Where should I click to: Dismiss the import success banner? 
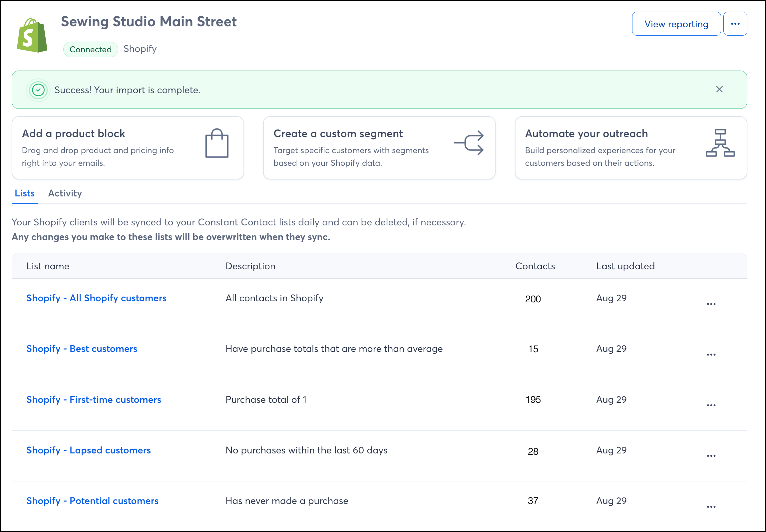[x=719, y=89]
